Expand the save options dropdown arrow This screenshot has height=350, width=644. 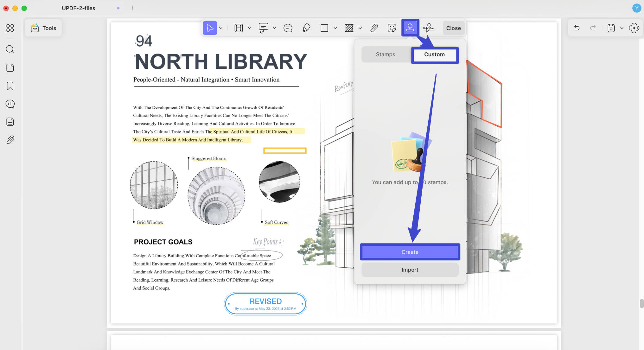(x=622, y=28)
